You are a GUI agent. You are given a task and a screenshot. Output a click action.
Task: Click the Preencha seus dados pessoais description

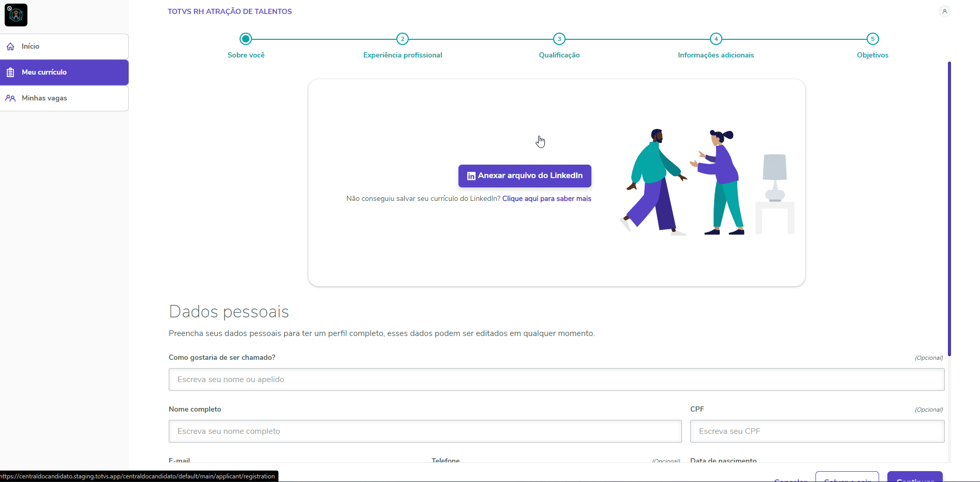click(382, 333)
